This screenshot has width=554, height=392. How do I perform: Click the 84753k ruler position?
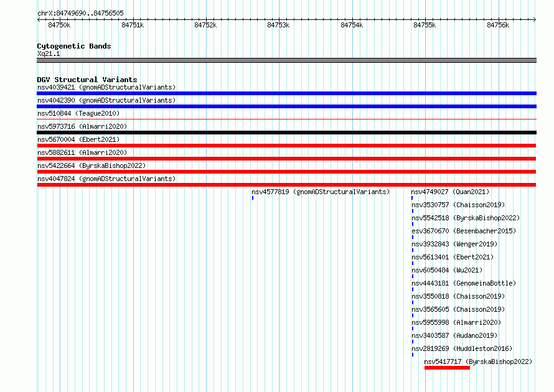tap(278, 25)
